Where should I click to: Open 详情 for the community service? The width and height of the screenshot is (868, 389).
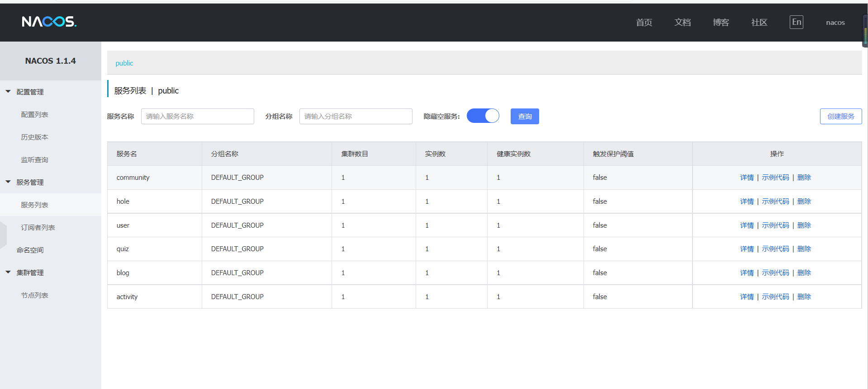pyautogui.click(x=747, y=178)
